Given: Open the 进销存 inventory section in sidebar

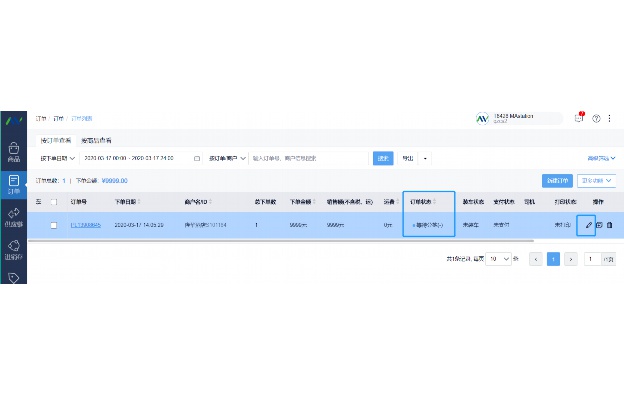Looking at the screenshot, I should (14, 250).
